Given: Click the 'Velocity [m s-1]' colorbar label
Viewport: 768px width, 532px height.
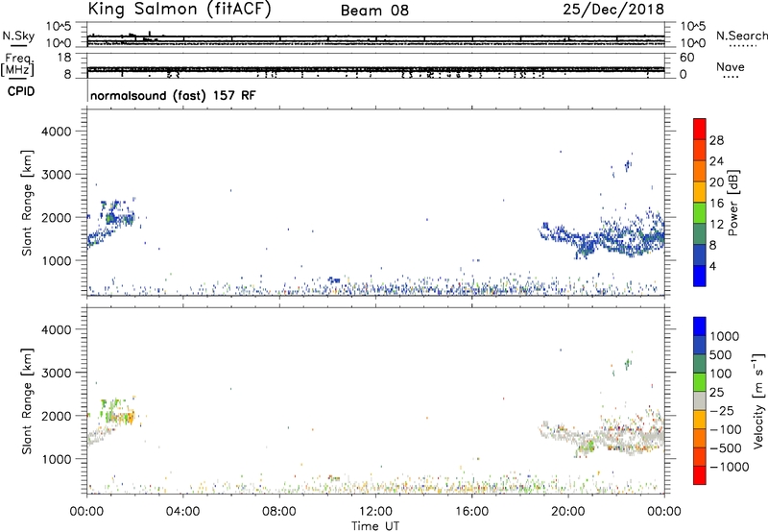Looking at the screenshot, I should [758, 400].
